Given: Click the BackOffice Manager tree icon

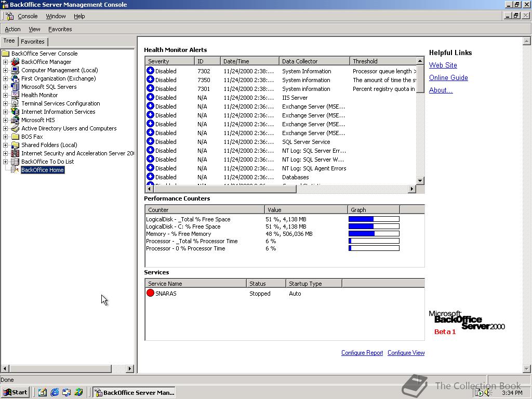Looking at the screenshot, I should click(15, 62).
